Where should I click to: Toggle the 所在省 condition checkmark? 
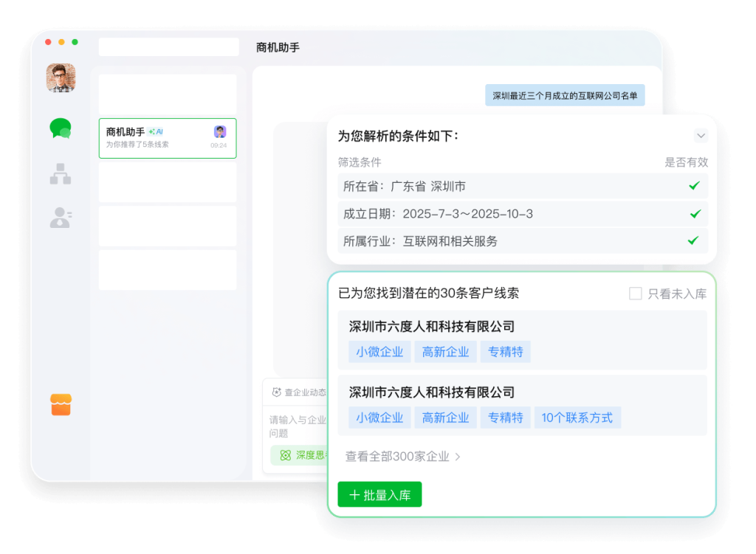coord(694,186)
